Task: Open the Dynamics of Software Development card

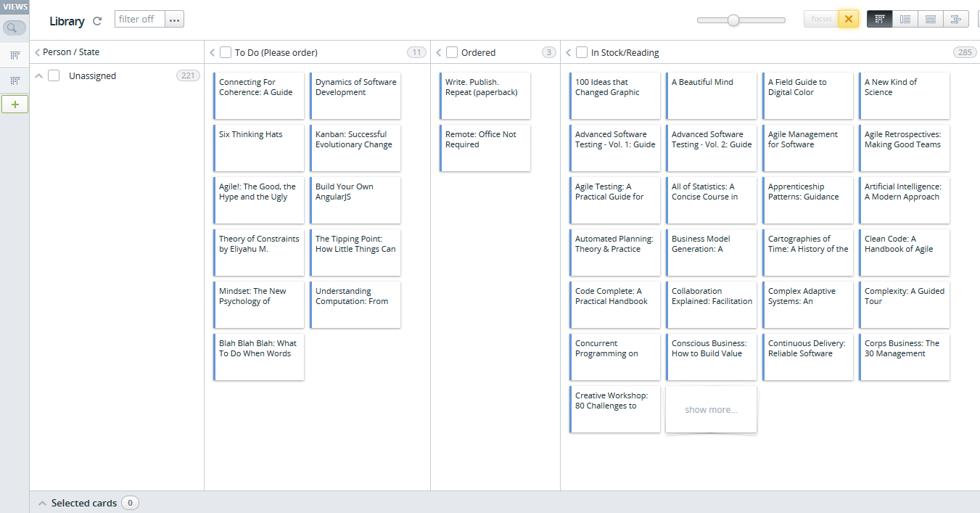Action: point(355,96)
